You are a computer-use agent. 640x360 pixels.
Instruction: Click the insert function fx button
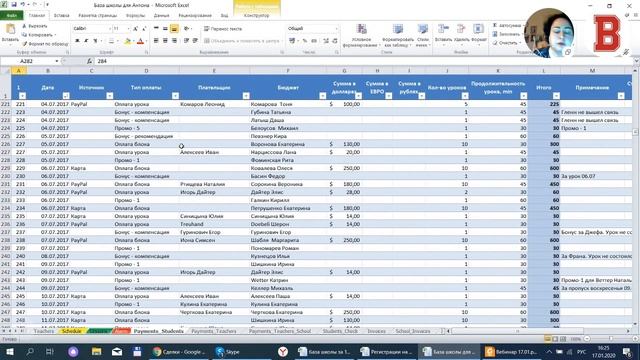tap(89, 61)
